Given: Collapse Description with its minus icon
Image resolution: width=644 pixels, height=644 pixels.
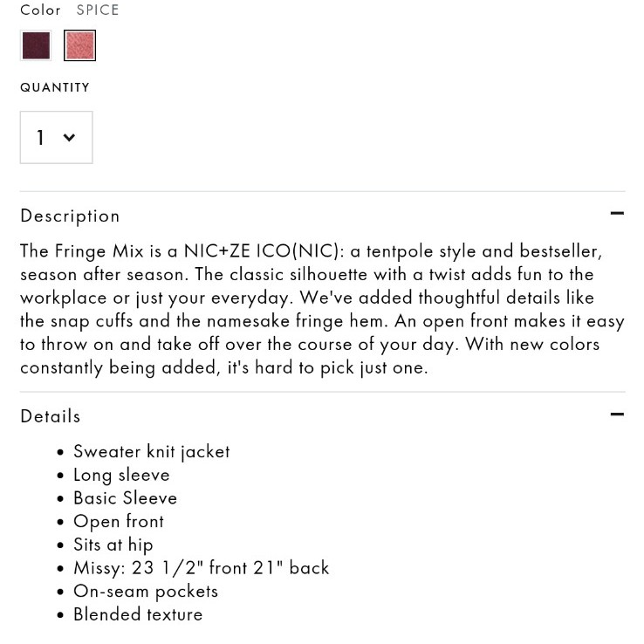Looking at the screenshot, I should click(617, 213).
